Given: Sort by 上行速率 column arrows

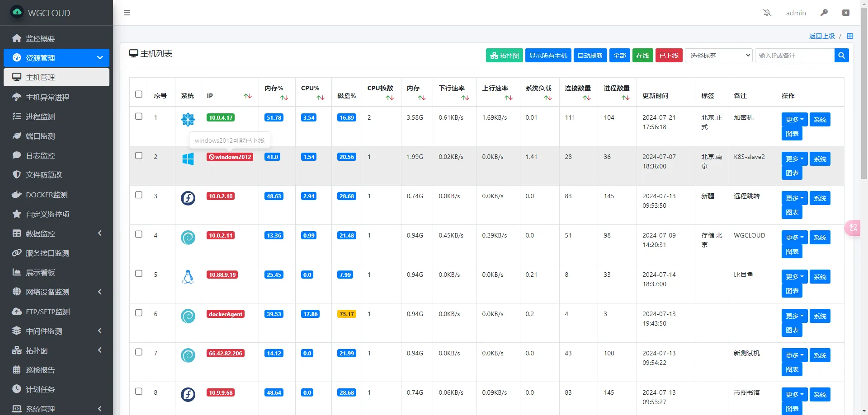Looking at the screenshot, I should 509,98.
